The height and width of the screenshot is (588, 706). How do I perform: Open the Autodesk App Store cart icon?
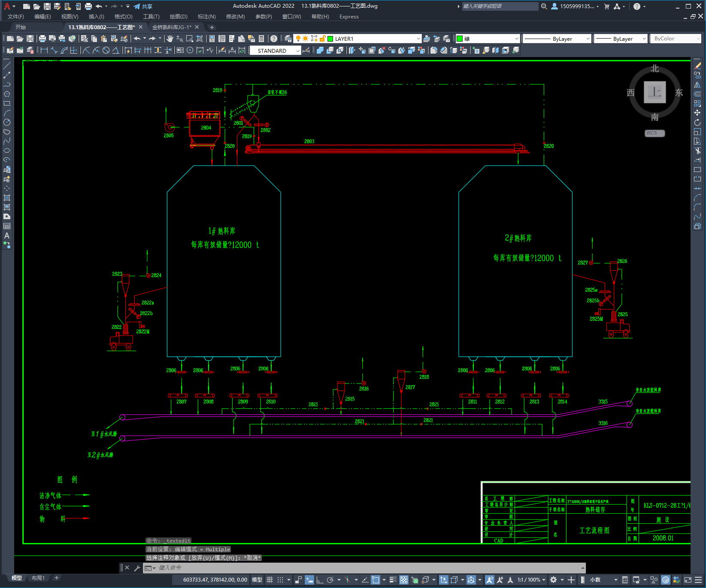(x=607, y=6)
